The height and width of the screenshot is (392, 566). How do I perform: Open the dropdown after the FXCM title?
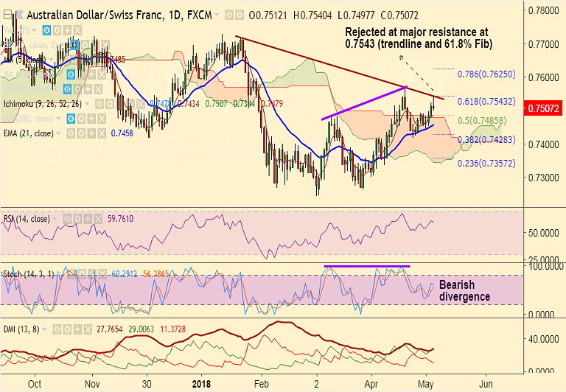217,15
